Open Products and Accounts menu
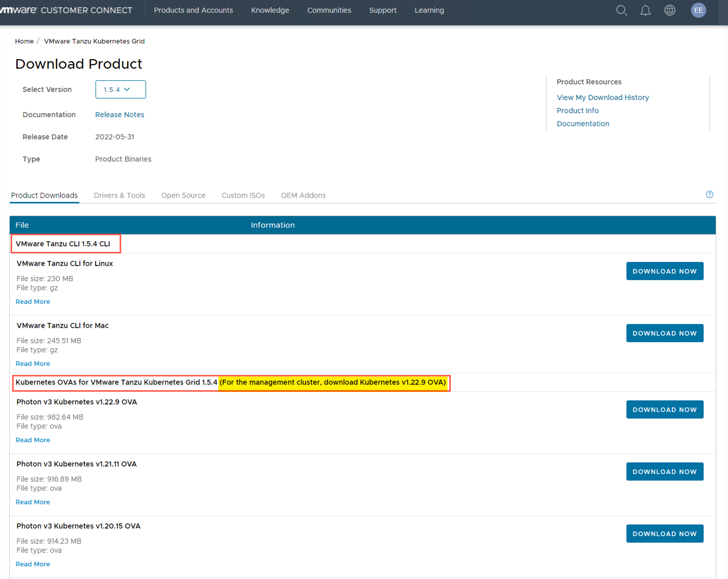728x579 pixels. coord(193,10)
